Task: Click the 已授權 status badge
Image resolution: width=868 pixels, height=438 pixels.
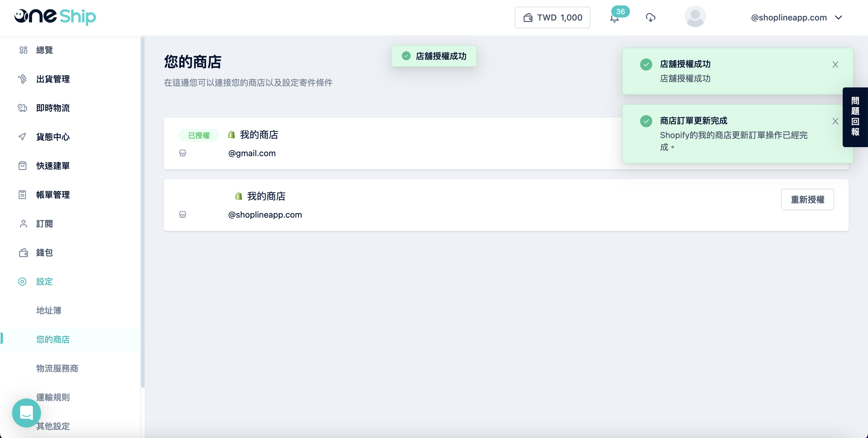Action: pos(199,135)
